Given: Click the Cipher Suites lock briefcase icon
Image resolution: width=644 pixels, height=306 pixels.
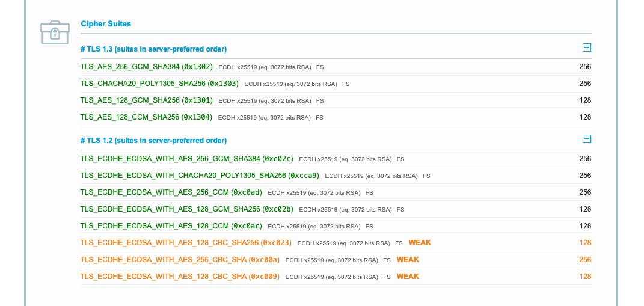Looking at the screenshot, I should coord(55,32).
